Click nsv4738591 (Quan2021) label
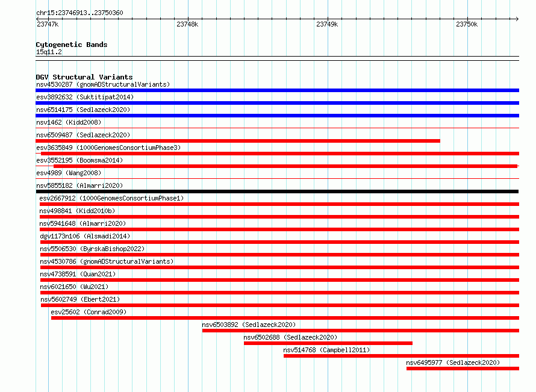The height and width of the screenshot is (392, 536). [x=78, y=274]
